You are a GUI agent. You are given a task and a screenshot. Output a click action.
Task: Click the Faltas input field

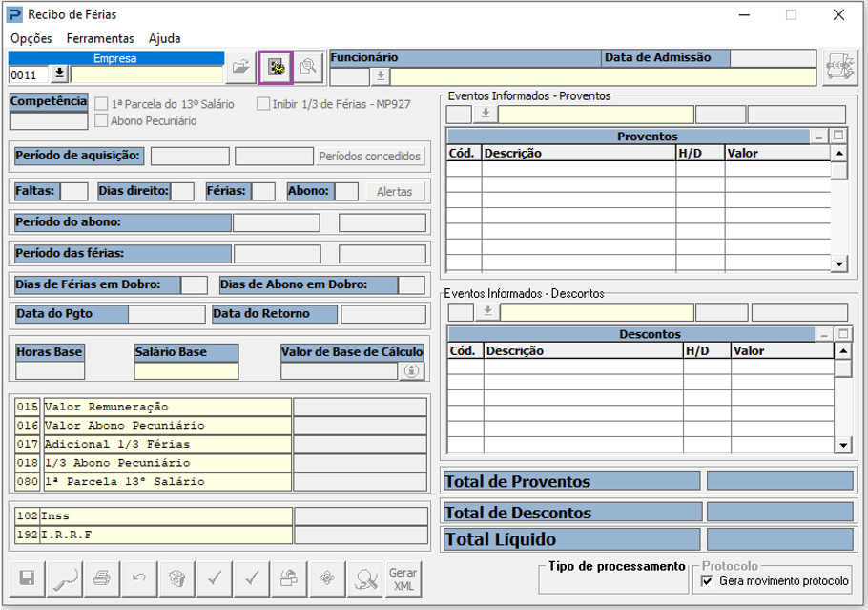[x=73, y=191]
